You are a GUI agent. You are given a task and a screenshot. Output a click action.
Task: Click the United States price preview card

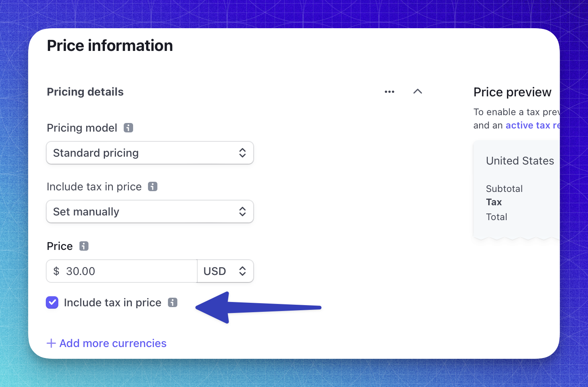point(517,190)
